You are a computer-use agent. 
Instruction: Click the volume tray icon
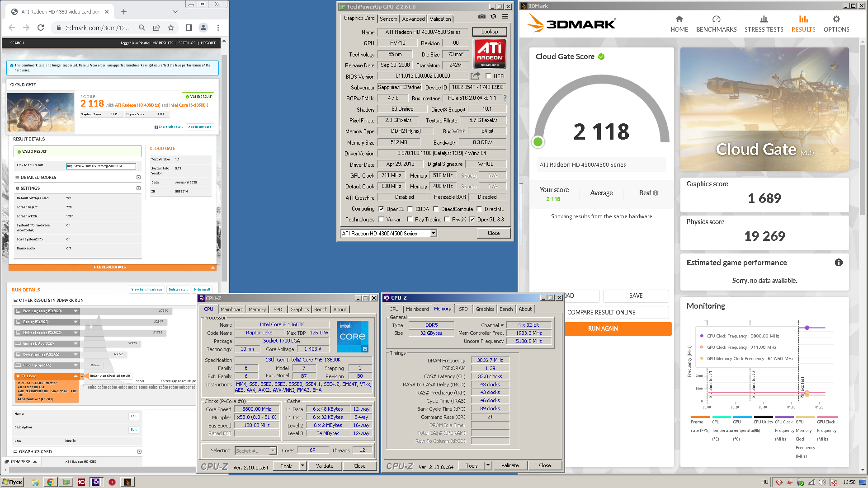click(822, 482)
